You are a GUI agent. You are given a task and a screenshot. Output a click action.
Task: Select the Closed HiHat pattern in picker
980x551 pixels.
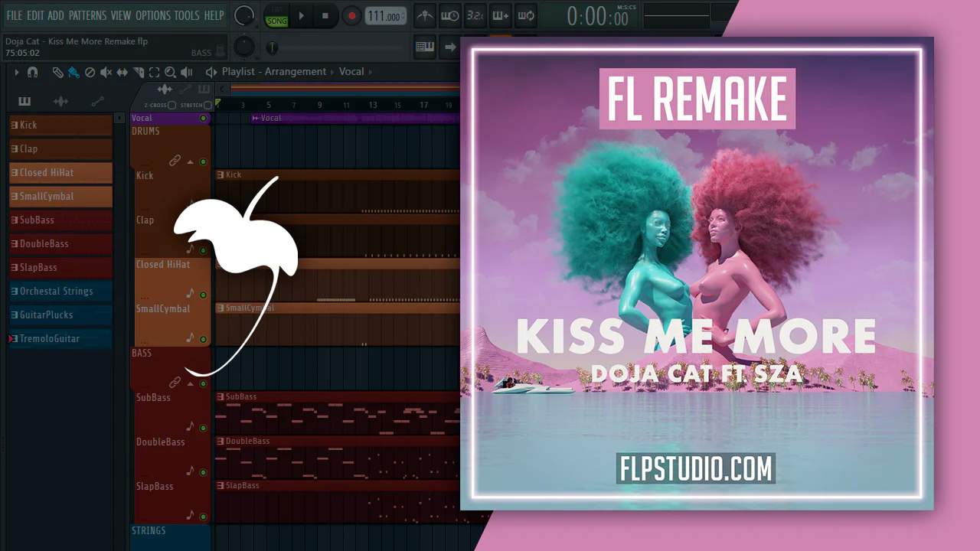point(60,172)
